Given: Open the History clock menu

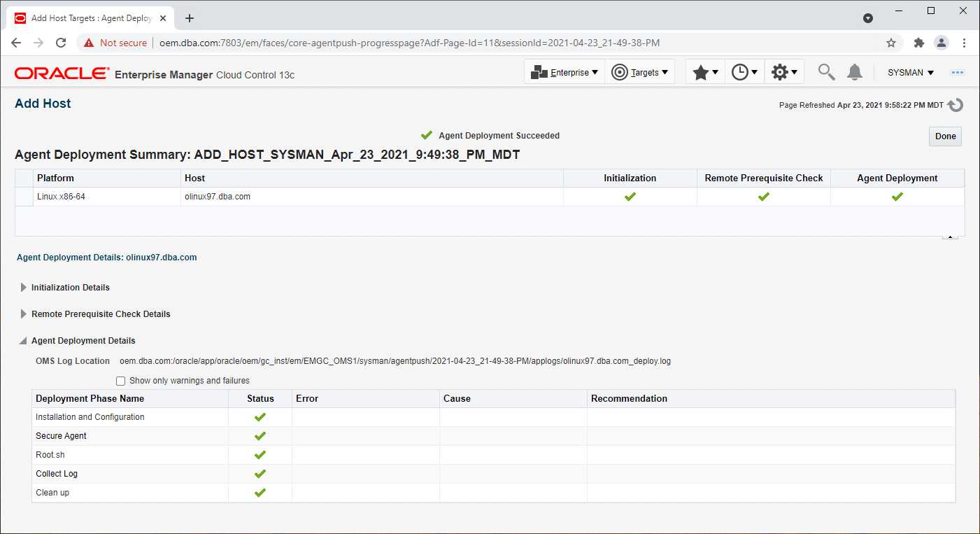Looking at the screenshot, I should [x=744, y=72].
